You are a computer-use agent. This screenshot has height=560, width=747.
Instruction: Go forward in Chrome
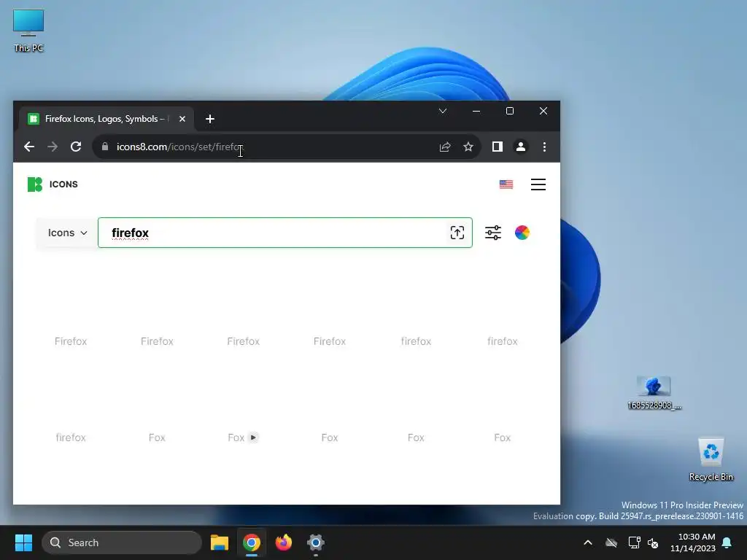pyautogui.click(x=53, y=147)
